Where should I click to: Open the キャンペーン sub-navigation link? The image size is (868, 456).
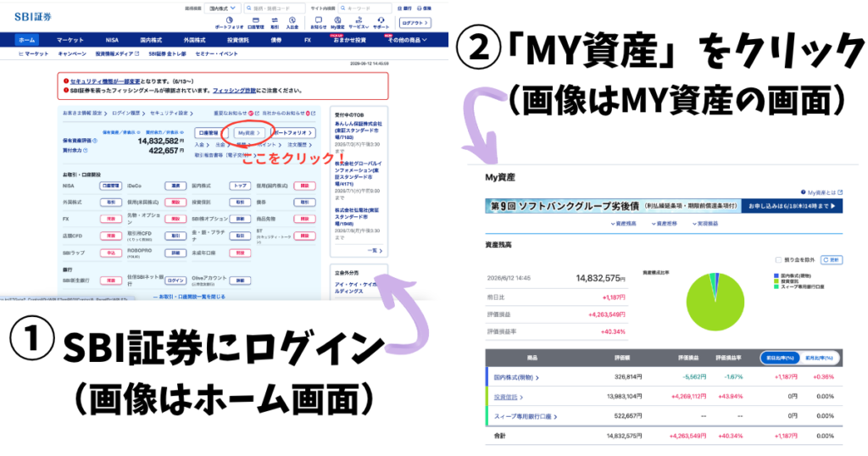click(x=72, y=53)
